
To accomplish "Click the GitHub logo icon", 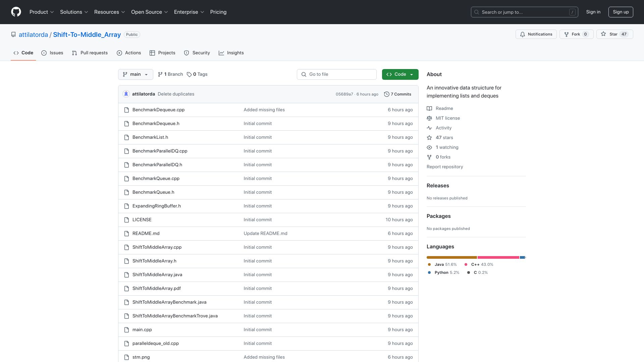I will 16,12.
